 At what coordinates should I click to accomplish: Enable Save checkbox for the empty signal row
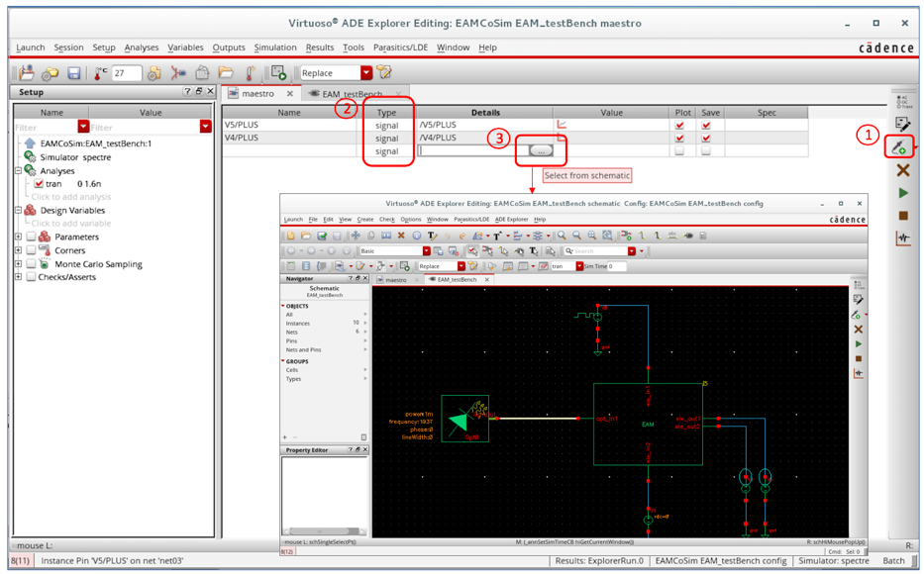[706, 151]
